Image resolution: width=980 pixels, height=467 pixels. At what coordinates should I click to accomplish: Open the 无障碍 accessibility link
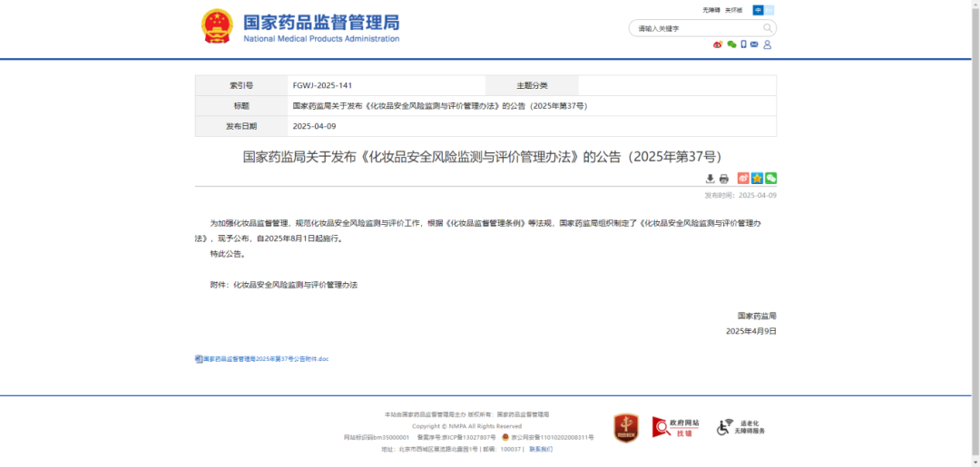[711, 10]
